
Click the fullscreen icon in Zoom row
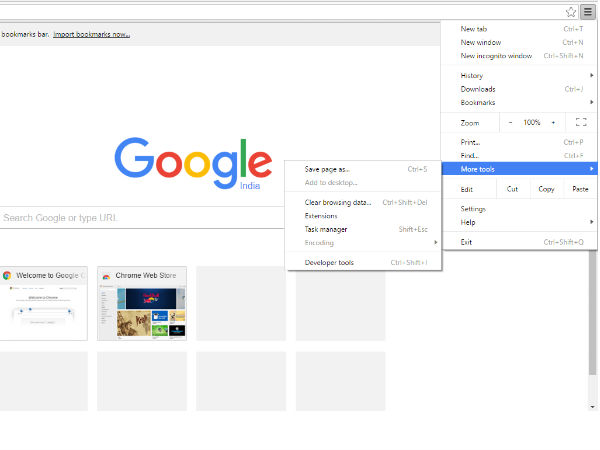[x=581, y=122]
